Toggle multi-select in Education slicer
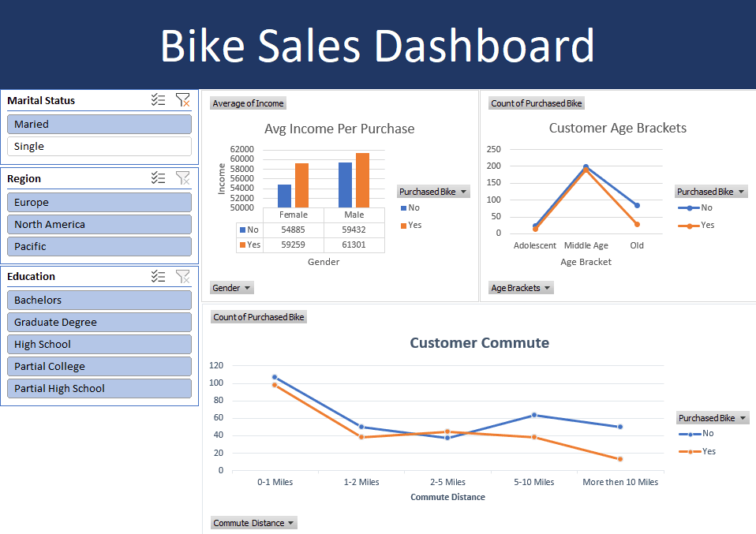Screen dimensions: 756x534 158,276
